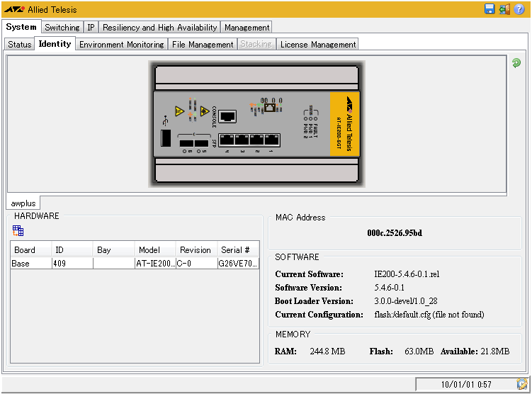Click the save configuration disk icon

click(x=489, y=9)
